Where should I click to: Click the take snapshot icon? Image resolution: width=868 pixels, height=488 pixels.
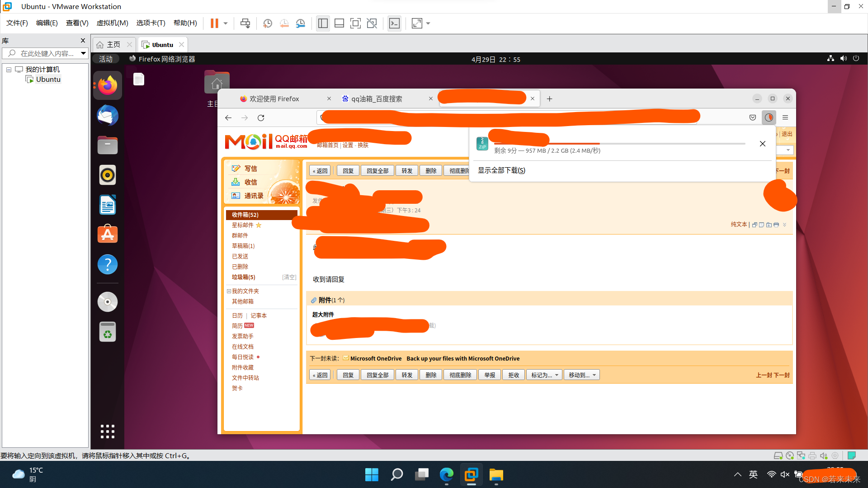coord(268,23)
